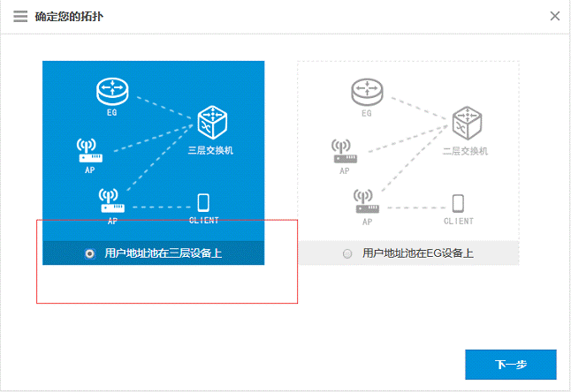Click the 用户地址池在三层设备上 label text
The height and width of the screenshot is (392, 571).
[x=163, y=253]
